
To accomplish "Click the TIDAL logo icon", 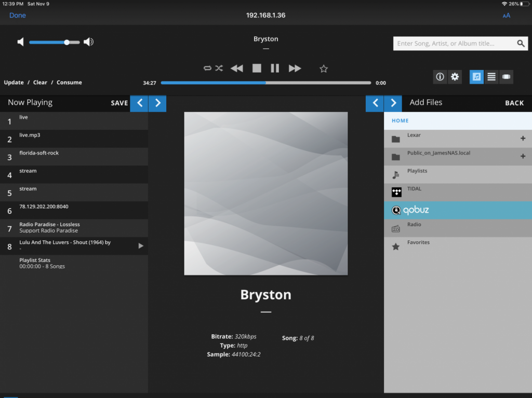I will pos(396,192).
